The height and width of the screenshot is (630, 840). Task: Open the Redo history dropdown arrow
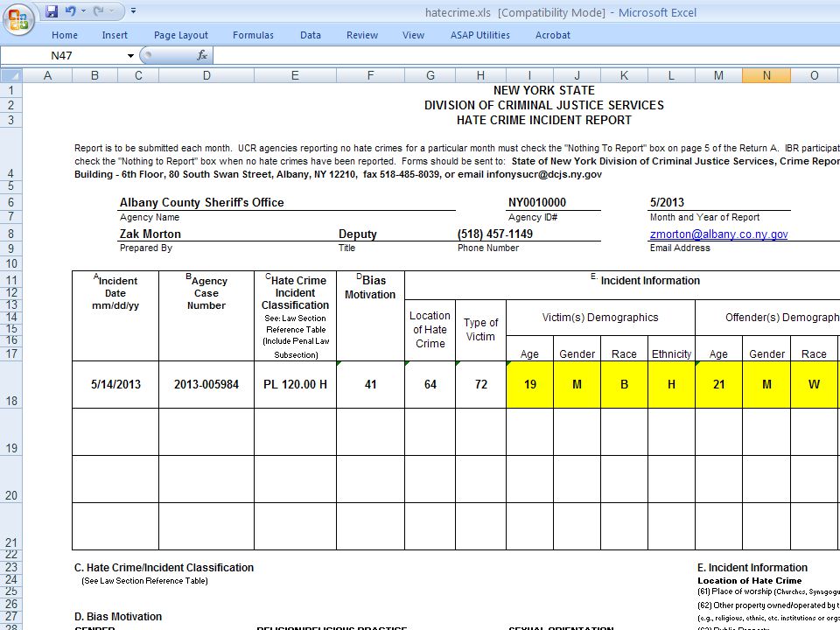112,10
